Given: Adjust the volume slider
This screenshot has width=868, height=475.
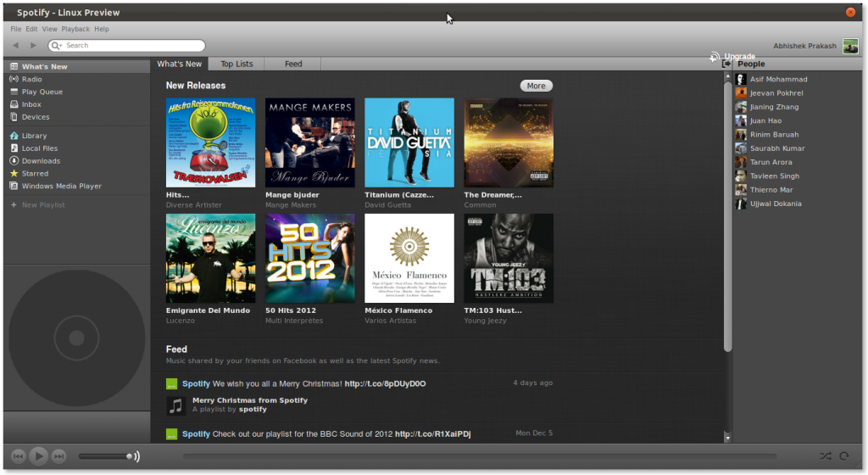Looking at the screenshot, I should tap(105, 456).
